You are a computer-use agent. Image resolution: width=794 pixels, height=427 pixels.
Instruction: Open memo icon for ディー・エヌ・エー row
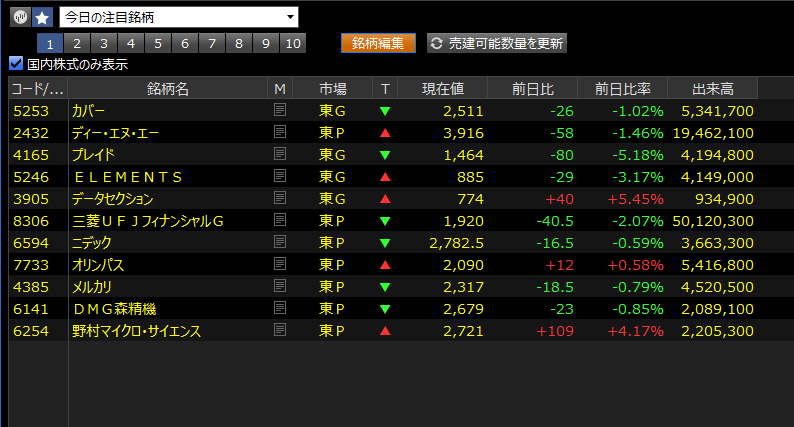point(280,132)
